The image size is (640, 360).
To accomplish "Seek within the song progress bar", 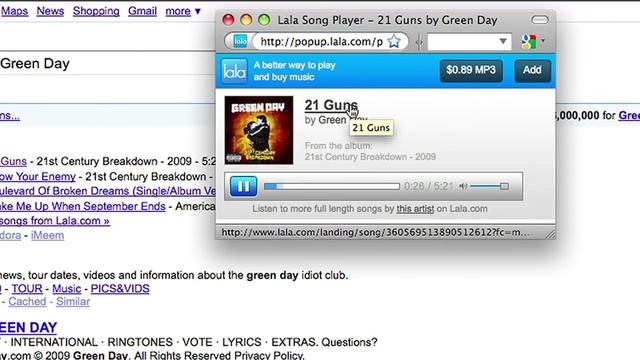I will [331, 186].
